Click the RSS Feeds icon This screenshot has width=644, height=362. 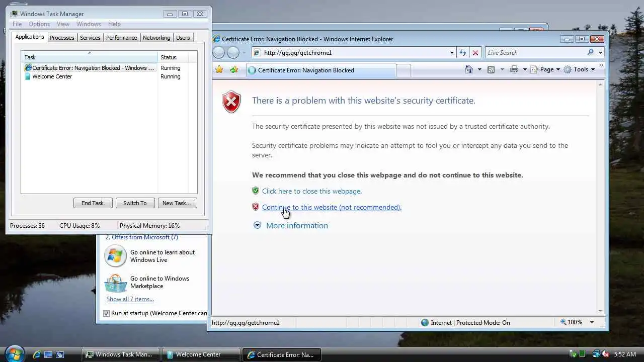(491, 69)
